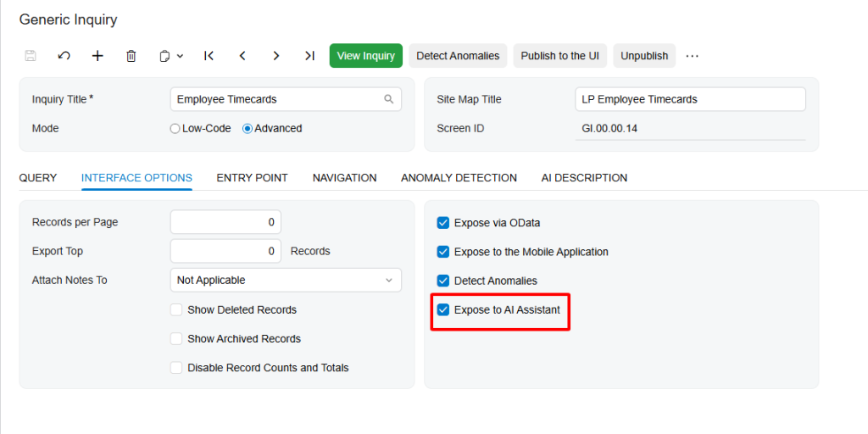Viewport: 868px width, 434px height.
Task: Click the Site Map Title field
Action: coord(690,99)
